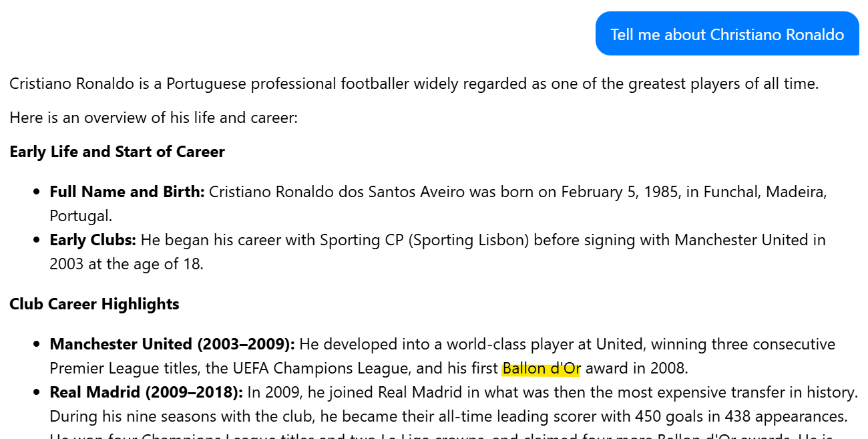Click the "Here is an overview" intro line

[153, 118]
